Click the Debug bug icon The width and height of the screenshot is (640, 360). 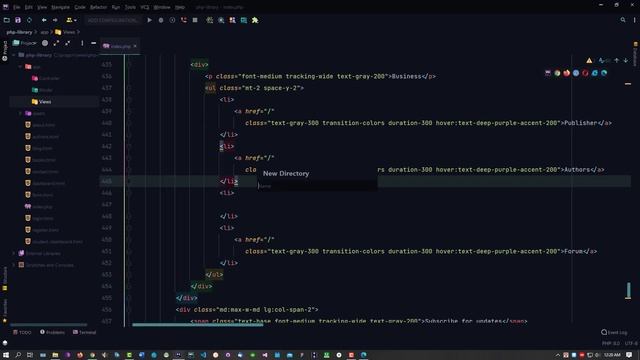[161, 20]
